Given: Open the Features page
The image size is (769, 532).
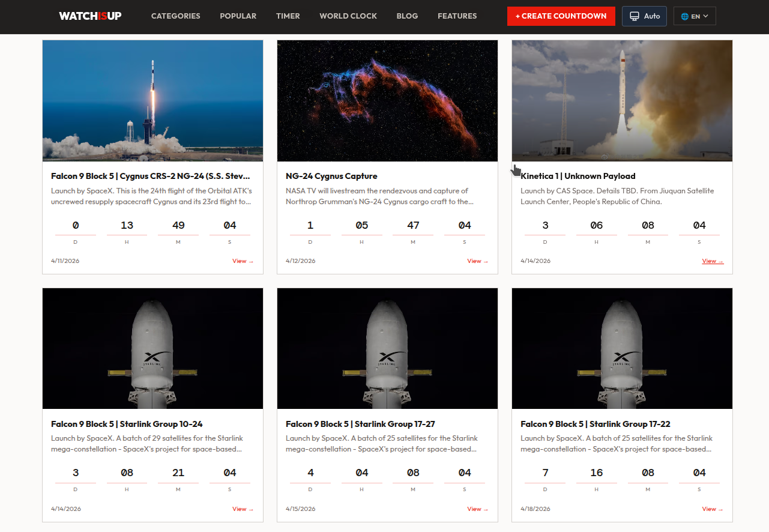Looking at the screenshot, I should click(x=457, y=16).
